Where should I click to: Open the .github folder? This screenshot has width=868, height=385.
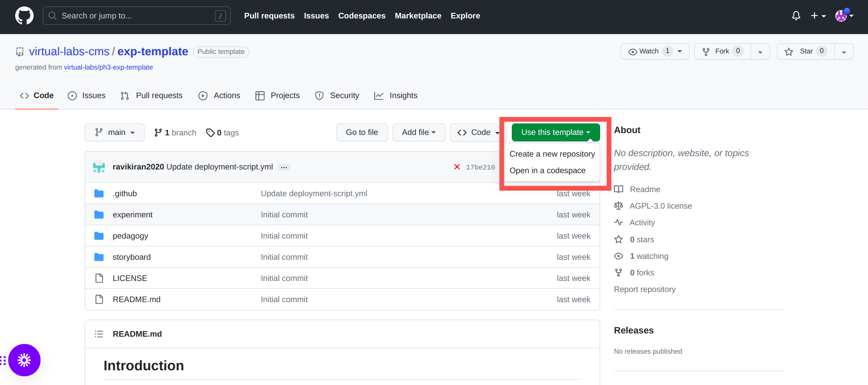point(125,193)
